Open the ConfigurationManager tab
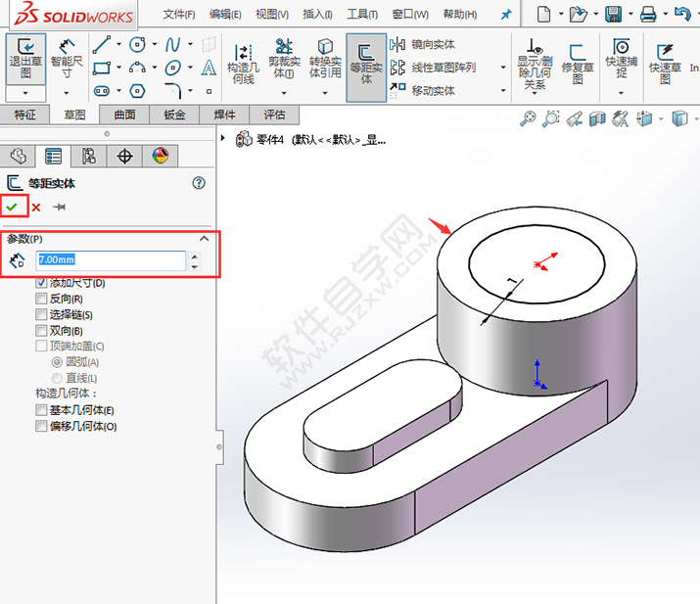The width and height of the screenshot is (700, 604). pos(89,156)
